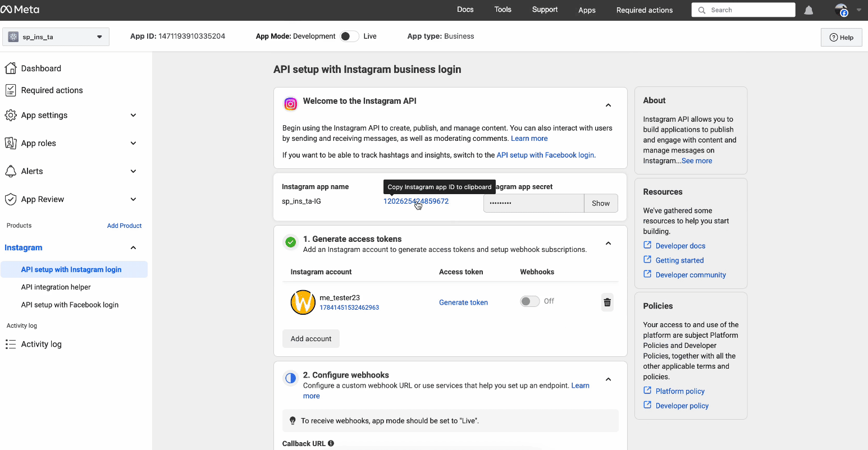Expand the App settings section
Screen dimensions: 868x450
133,115
